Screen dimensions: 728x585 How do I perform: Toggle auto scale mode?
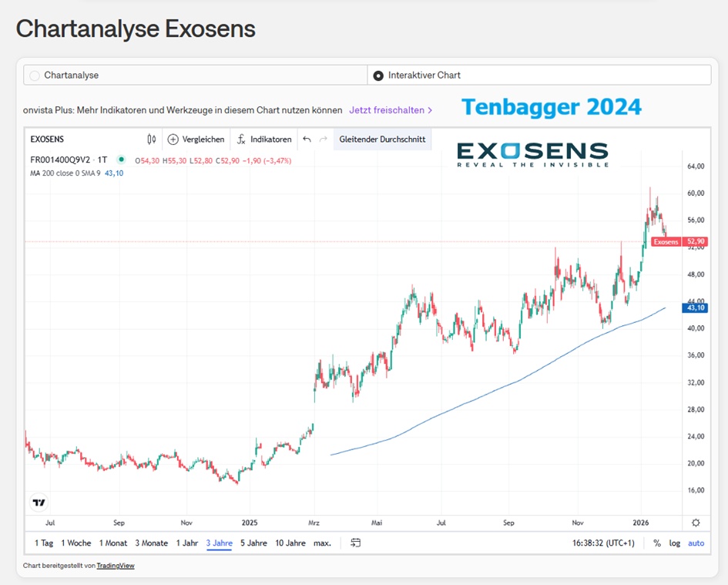click(x=696, y=543)
